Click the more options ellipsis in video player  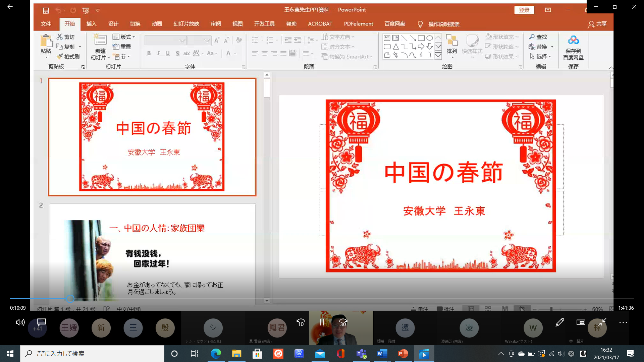(623, 322)
